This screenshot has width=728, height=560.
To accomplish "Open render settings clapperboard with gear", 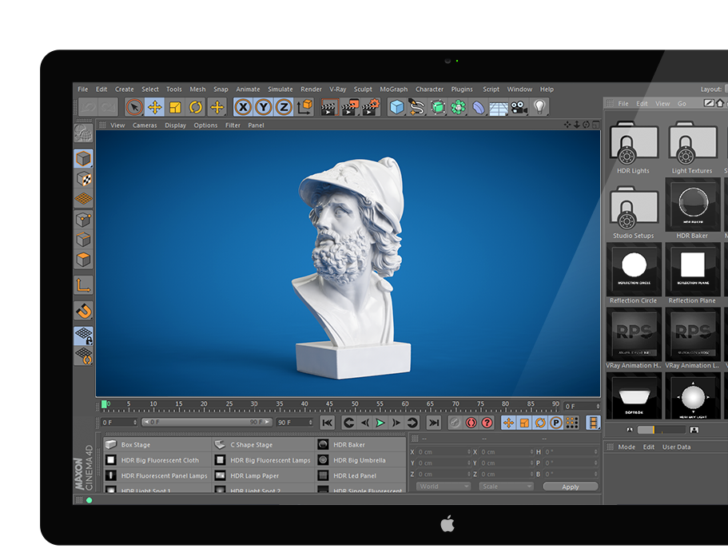I will 371,107.
